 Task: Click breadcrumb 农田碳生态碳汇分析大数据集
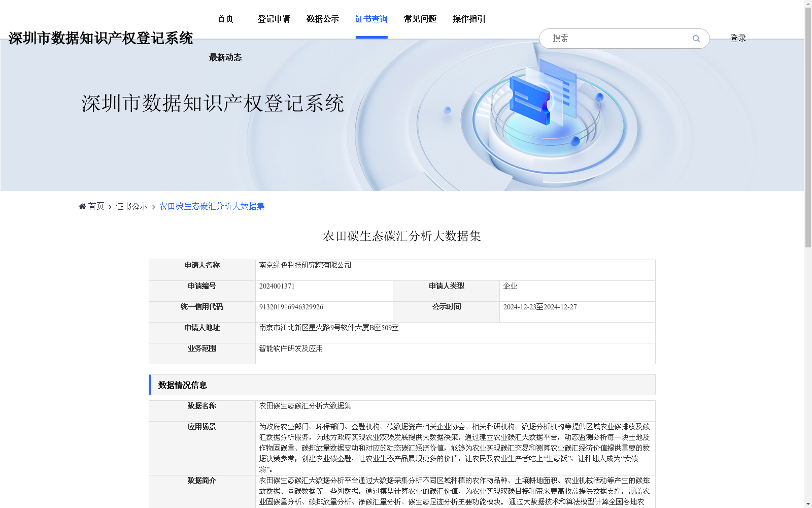click(212, 206)
